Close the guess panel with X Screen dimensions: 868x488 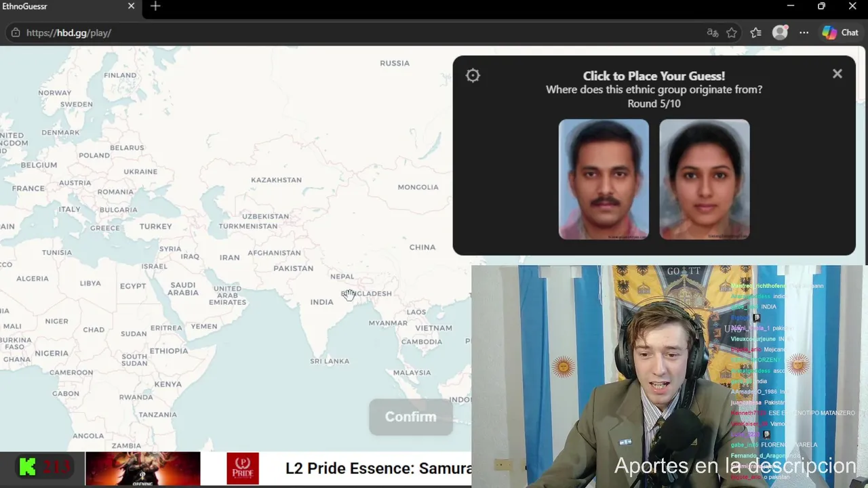pos(837,74)
